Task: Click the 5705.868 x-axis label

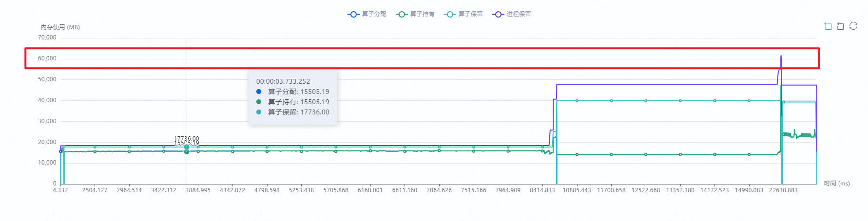Action: tap(336, 190)
